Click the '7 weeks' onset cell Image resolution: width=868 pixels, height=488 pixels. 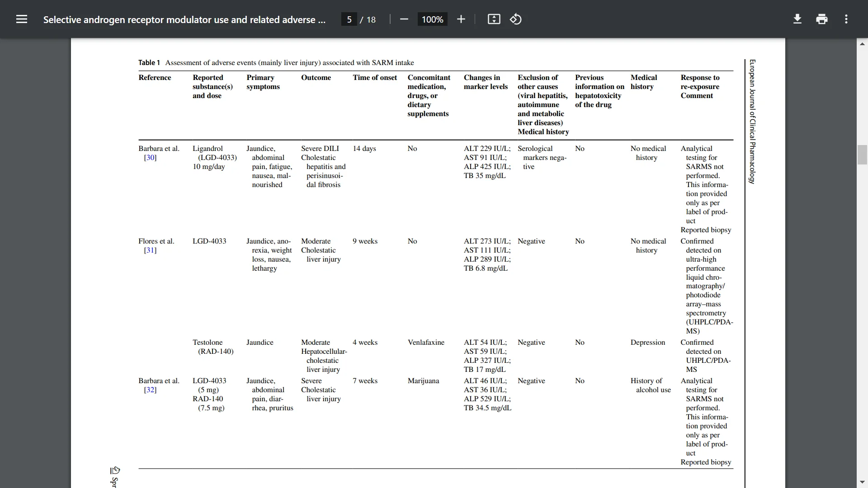(x=365, y=381)
